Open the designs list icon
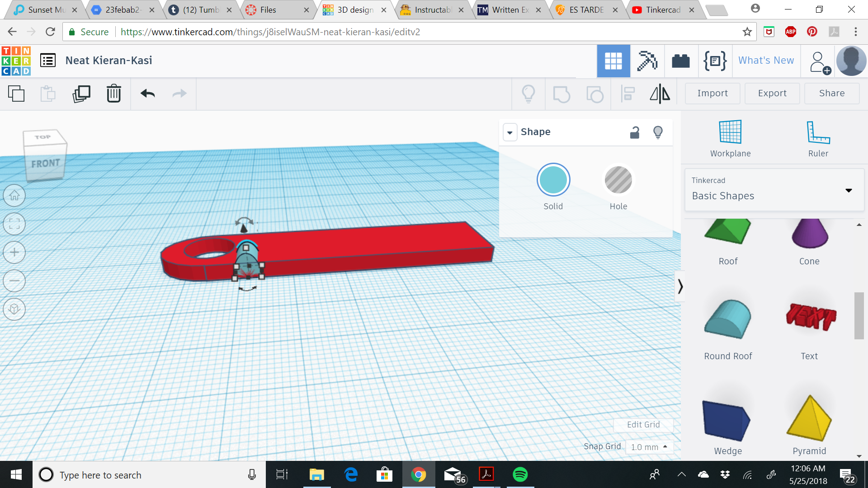Viewport: 868px width, 488px height. click(48, 60)
